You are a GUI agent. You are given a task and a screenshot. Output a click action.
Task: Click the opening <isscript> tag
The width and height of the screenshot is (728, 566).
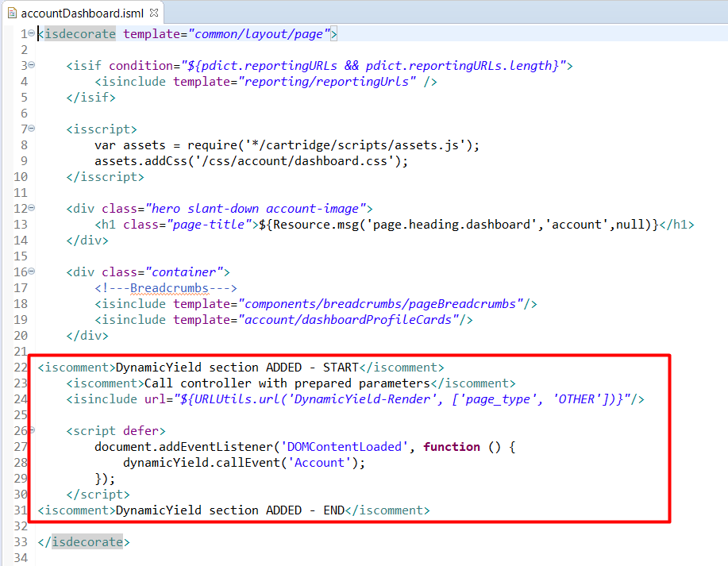[x=101, y=129]
